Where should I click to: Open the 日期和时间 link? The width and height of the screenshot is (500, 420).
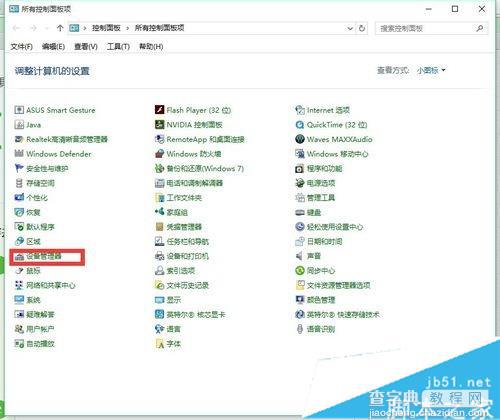click(324, 242)
